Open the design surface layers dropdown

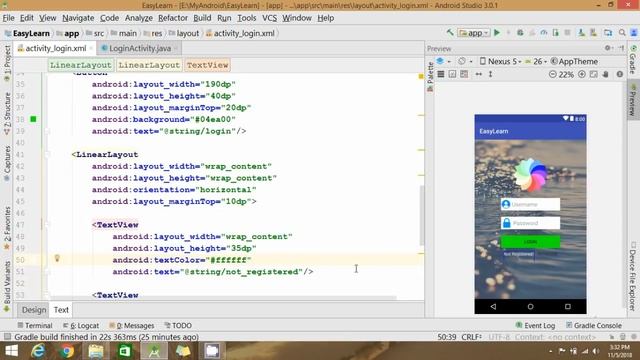click(443, 61)
